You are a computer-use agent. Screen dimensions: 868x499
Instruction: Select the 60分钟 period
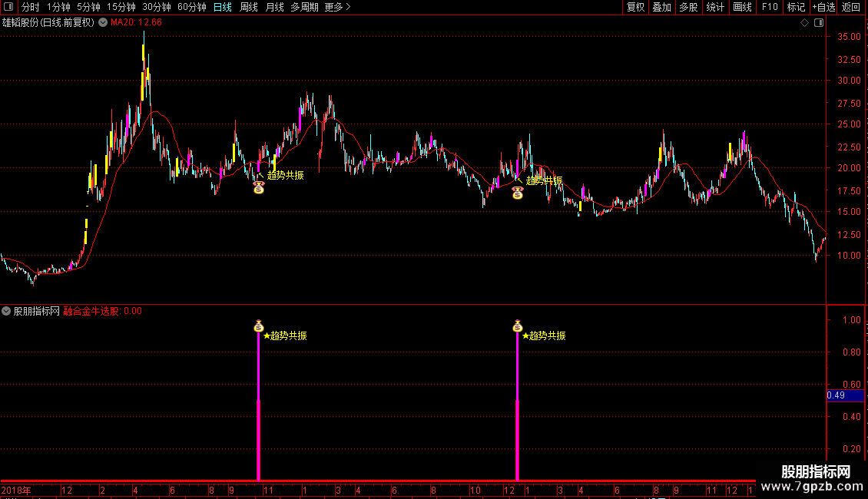point(191,7)
